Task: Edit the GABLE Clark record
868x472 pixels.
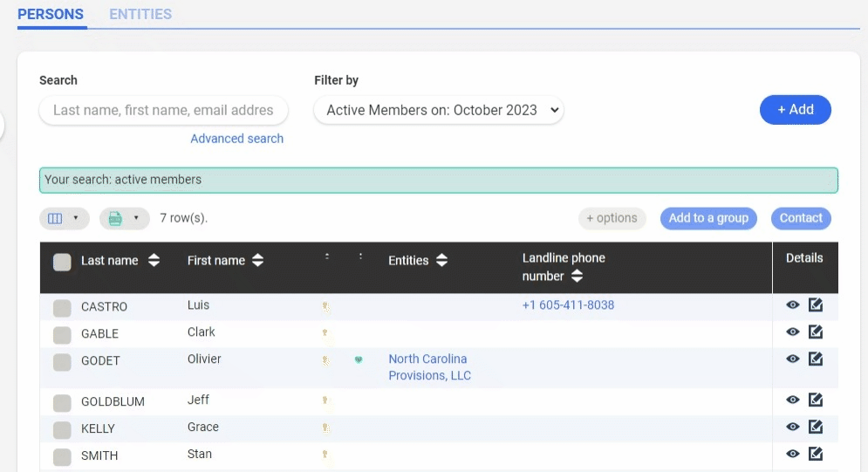Action: [x=816, y=332]
